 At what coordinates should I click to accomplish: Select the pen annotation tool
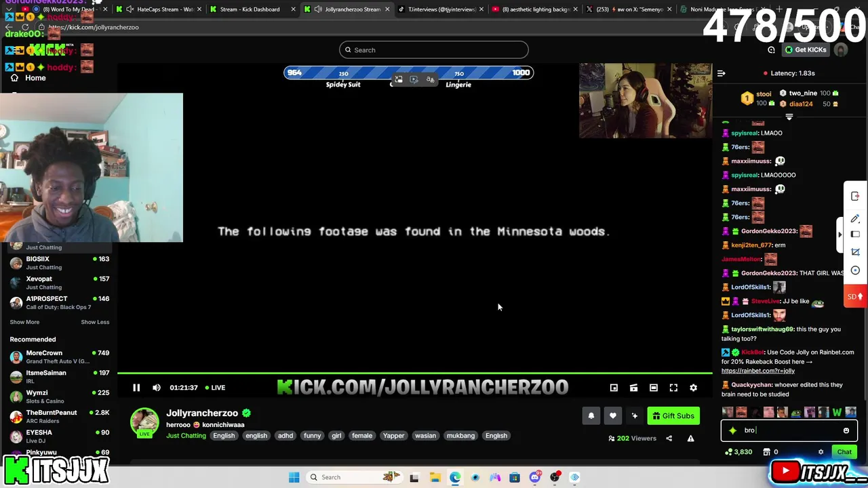click(x=855, y=218)
